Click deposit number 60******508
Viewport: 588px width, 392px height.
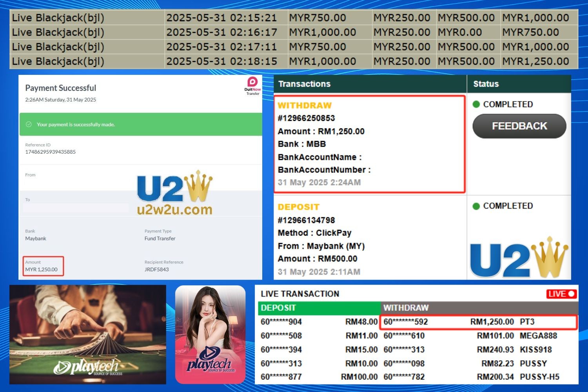point(281,336)
